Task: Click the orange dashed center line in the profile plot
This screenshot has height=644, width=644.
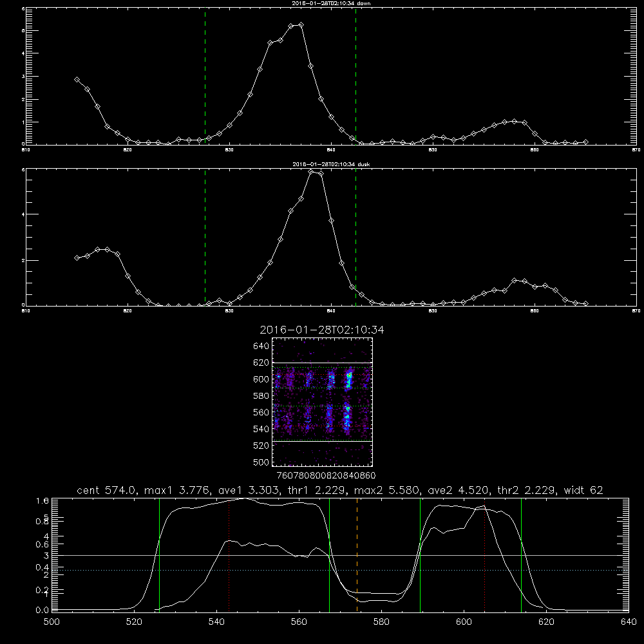Action: (x=357, y=555)
